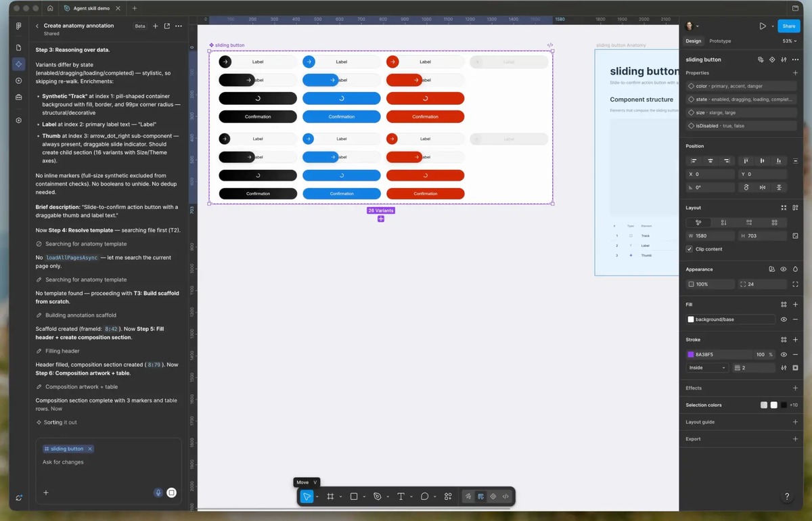The width and height of the screenshot is (812, 521).
Task: Add an effect with plus icon
Action: pyautogui.click(x=795, y=388)
